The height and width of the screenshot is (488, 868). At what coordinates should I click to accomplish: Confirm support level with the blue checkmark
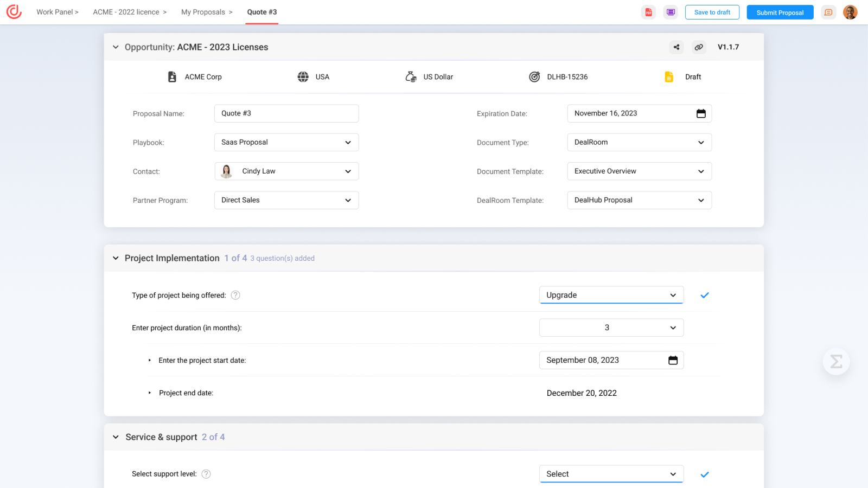pos(705,474)
